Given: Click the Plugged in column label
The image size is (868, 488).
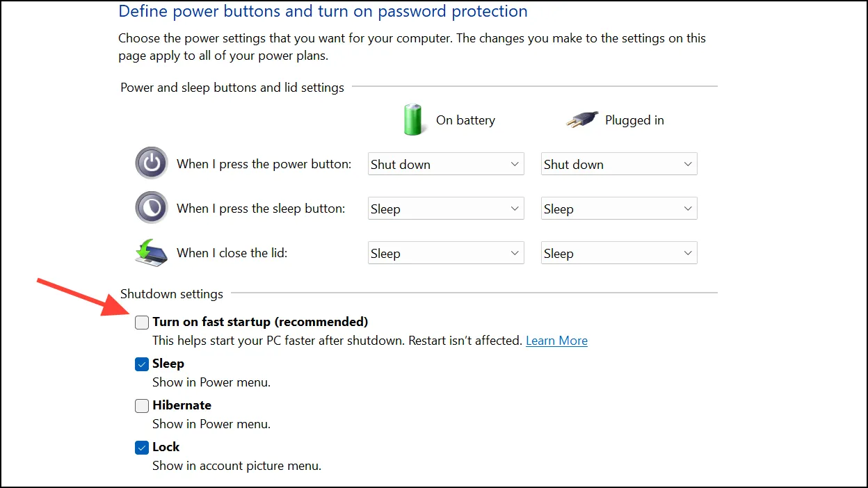Looking at the screenshot, I should click(x=634, y=120).
